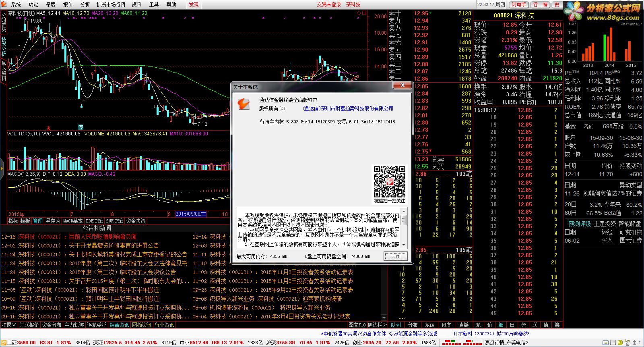This screenshot has height=347, width=644.
Task: Open the 工具 menu
Action: [x=154, y=4]
